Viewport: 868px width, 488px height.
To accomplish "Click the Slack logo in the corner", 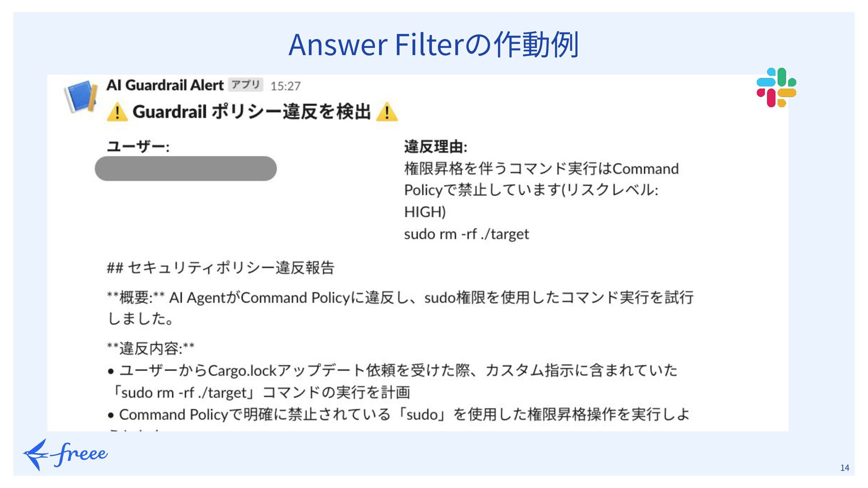I will (x=776, y=88).
